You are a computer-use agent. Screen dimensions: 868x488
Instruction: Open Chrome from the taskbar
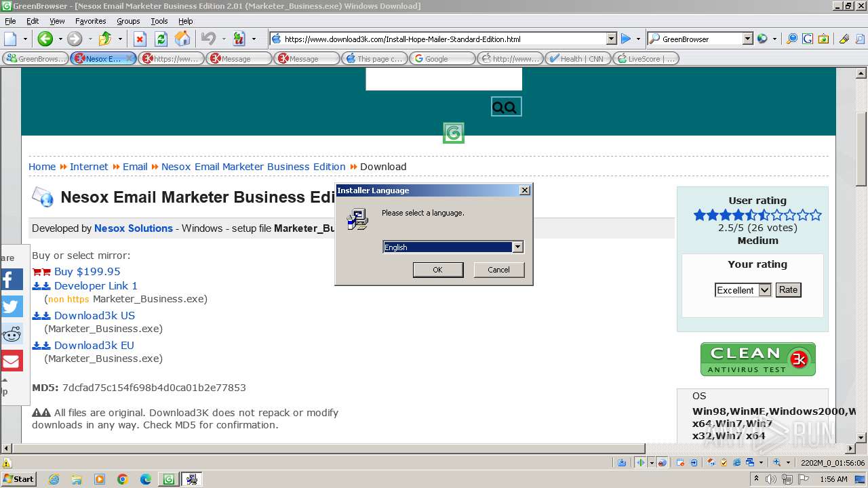123,479
